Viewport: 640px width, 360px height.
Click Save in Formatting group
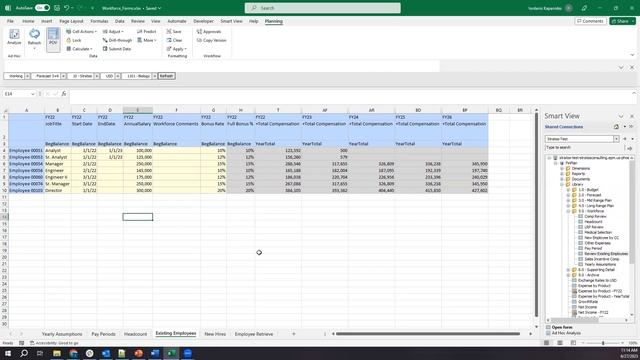tap(174, 31)
